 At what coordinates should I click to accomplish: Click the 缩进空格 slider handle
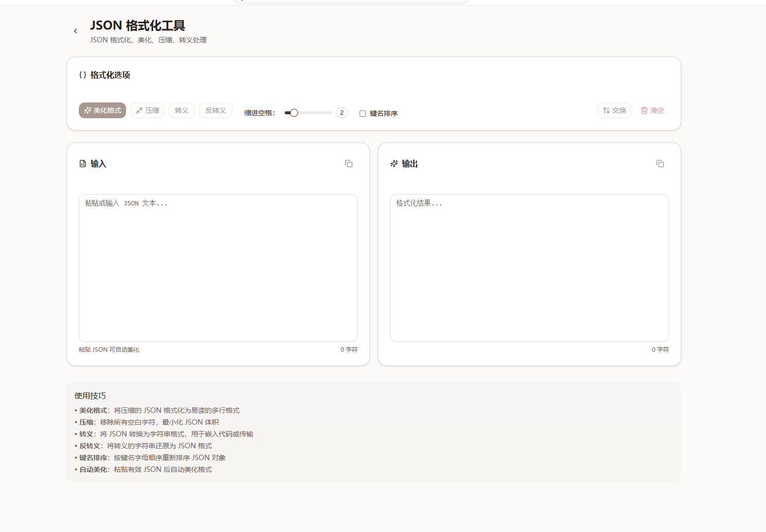[294, 113]
